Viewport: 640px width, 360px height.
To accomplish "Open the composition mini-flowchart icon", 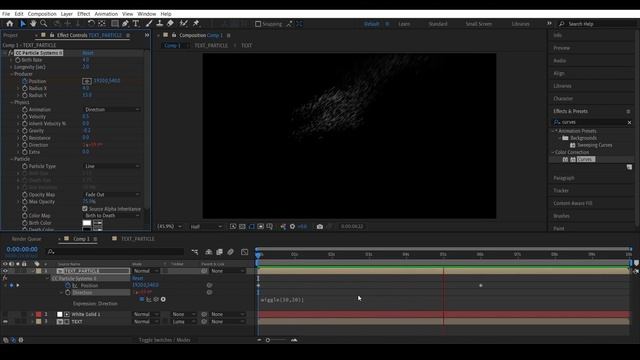I will click(195, 252).
